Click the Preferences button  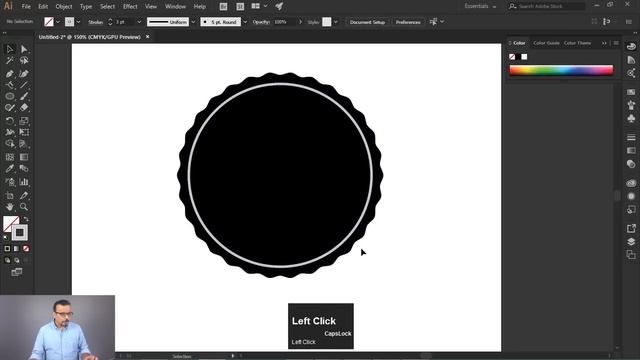point(408,22)
